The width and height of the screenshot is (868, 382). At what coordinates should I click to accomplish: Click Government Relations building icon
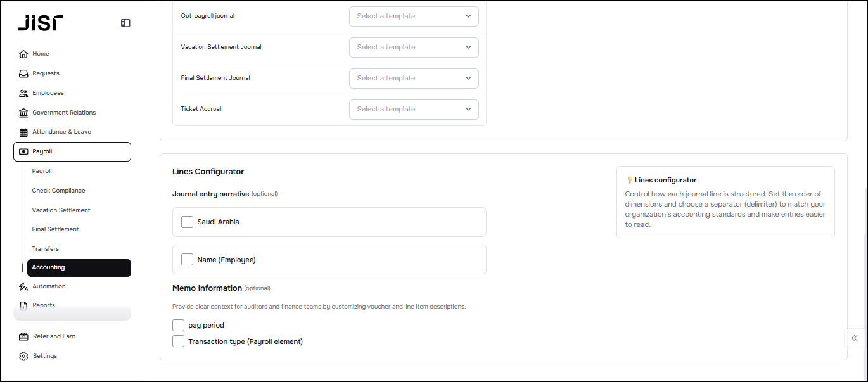[x=23, y=113]
